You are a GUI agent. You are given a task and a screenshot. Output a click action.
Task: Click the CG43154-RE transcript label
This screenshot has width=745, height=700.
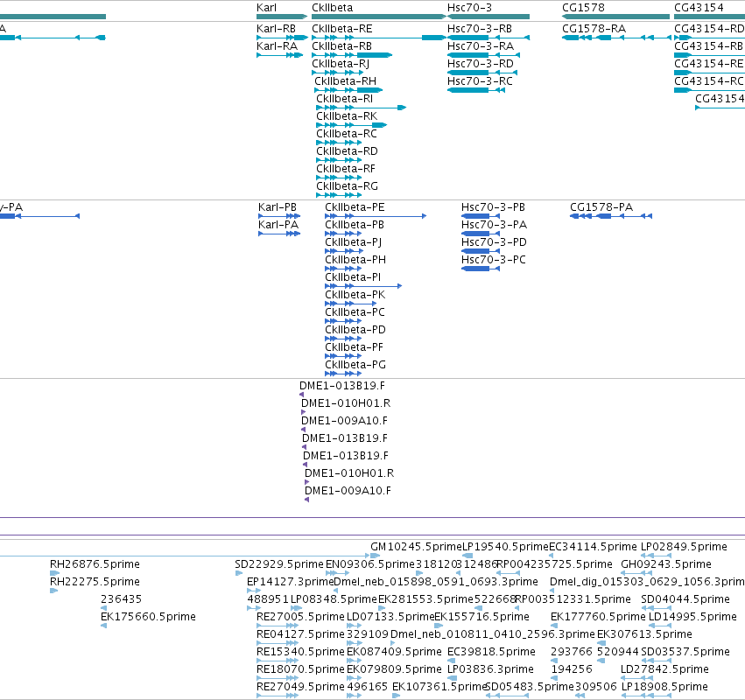pos(708,64)
